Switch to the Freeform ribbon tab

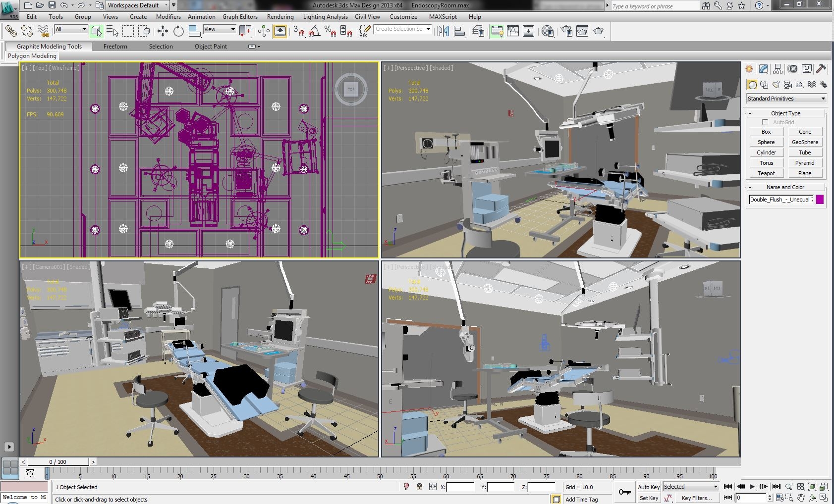pos(115,46)
